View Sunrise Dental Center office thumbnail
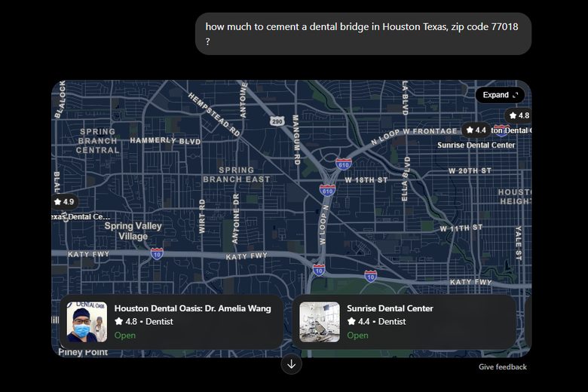Viewport: 588px width, 392px height. [320, 322]
